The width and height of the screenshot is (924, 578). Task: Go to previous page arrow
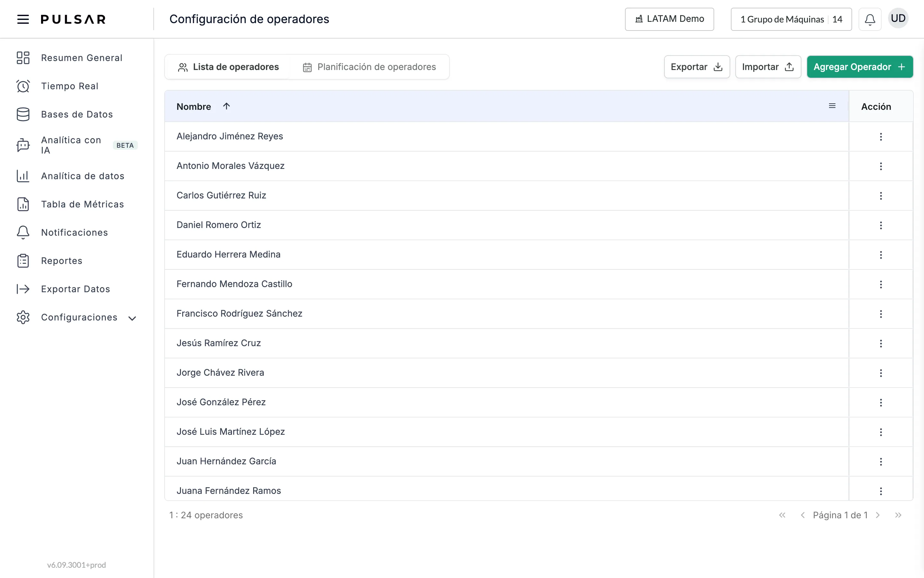[803, 515]
